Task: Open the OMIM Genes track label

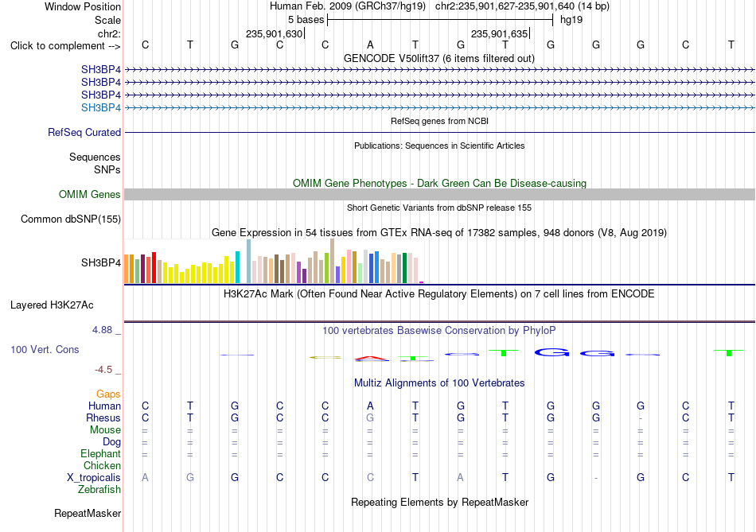Action: point(90,194)
